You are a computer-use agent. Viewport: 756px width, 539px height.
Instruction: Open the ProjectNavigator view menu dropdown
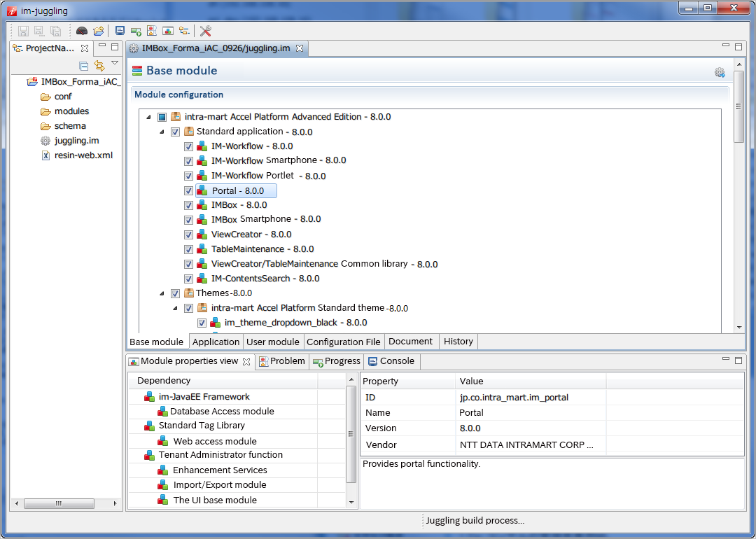point(115,63)
